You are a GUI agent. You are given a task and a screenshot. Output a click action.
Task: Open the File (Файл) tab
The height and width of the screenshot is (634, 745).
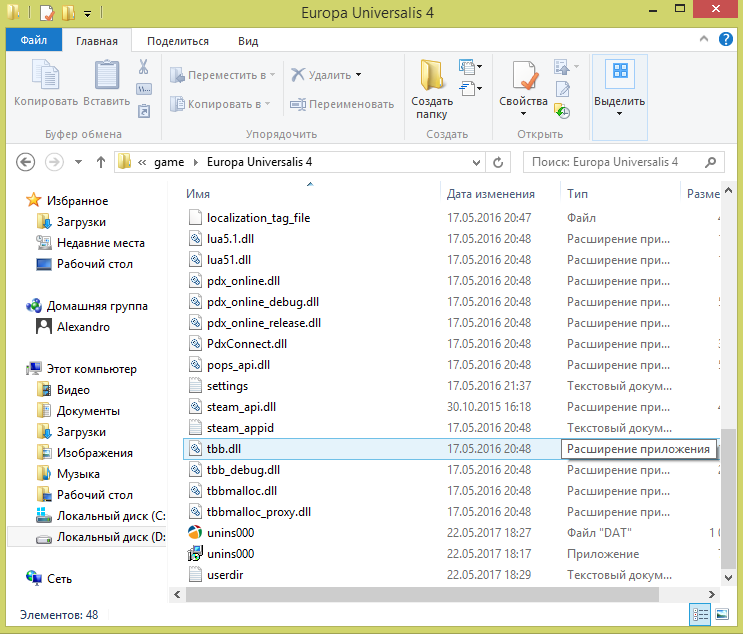pyautogui.click(x=34, y=40)
